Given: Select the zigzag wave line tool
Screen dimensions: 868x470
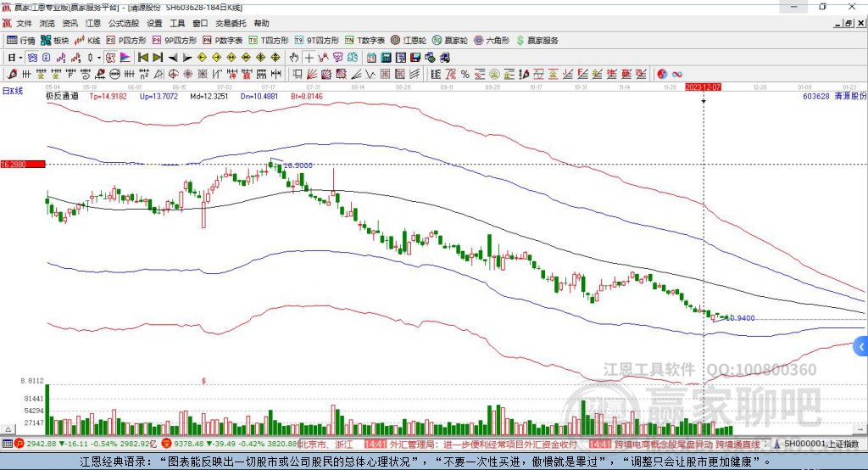Looking at the screenshot, I should [x=370, y=74].
